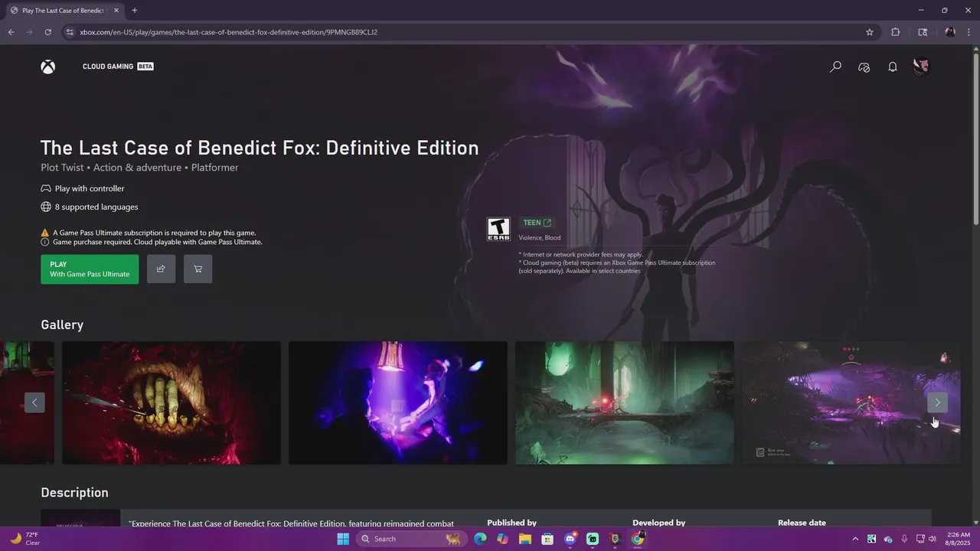This screenshot has height=551, width=980.
Task: Open Microsoft Edge from taskbar
Action: click(480, 539)
